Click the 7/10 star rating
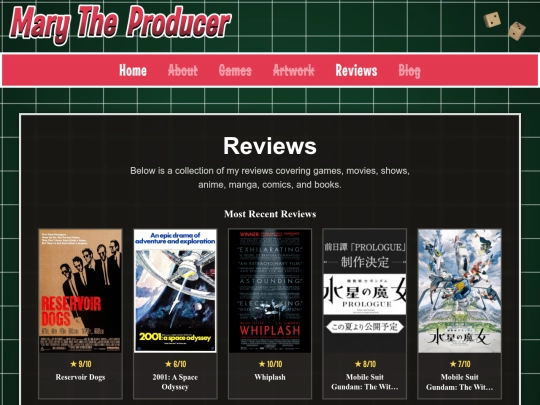 coord(460,364)
